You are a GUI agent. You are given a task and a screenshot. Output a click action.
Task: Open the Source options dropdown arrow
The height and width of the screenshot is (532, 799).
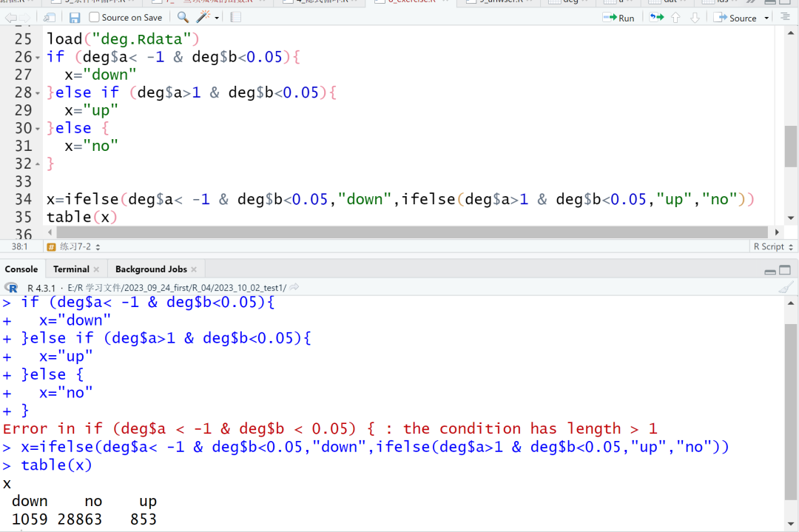766,18
